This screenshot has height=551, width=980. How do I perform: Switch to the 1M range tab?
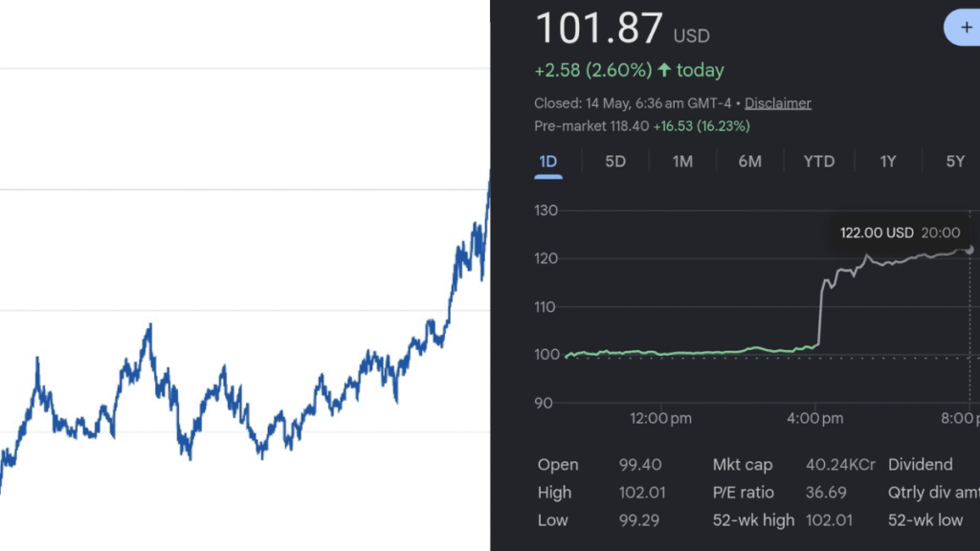682,162
